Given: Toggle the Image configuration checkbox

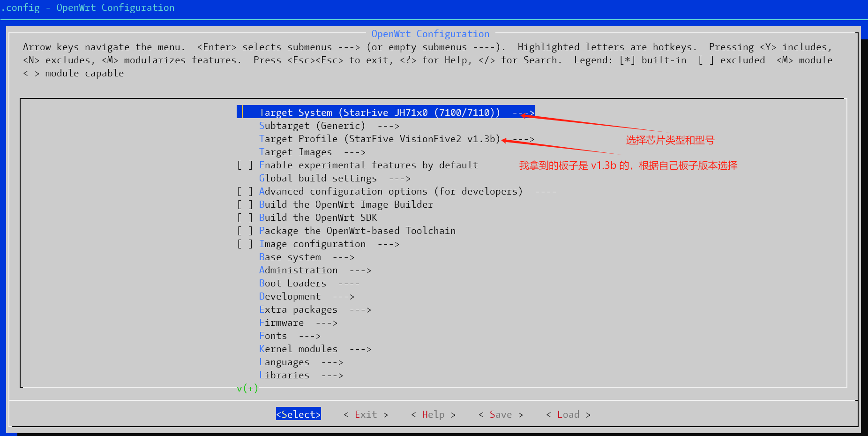Looking at the screenshot, I should [x=245, y=244].
